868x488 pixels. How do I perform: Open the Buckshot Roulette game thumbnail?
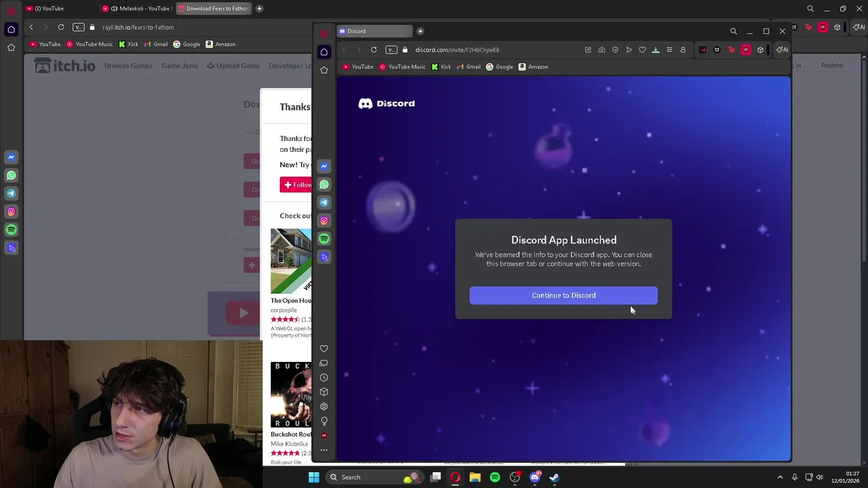click(291, 395)
